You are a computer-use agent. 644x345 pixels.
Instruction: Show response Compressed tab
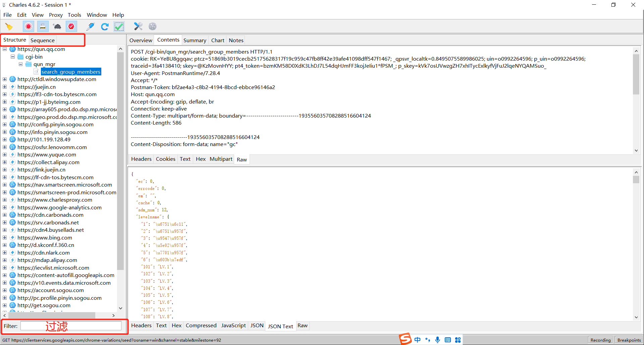click(201, 326)
